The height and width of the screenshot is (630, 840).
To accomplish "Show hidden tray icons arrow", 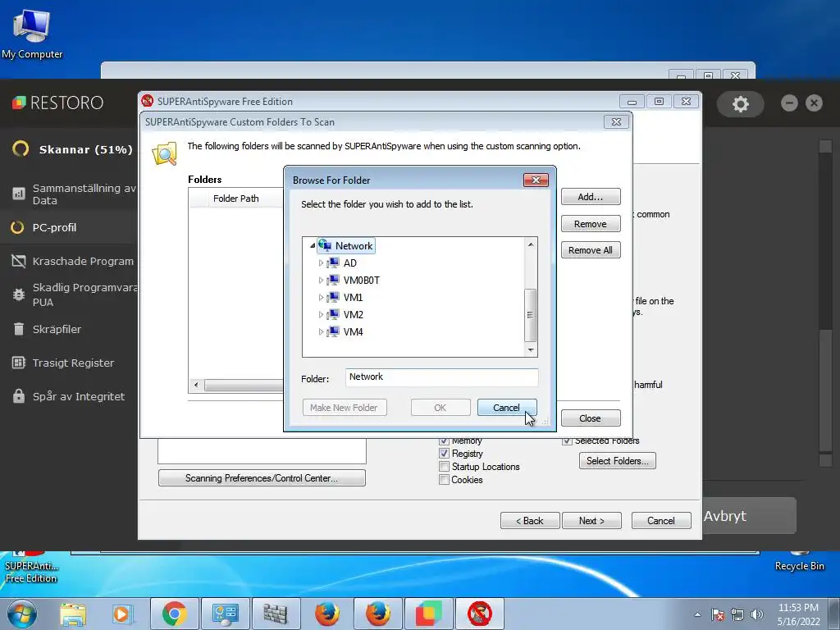I will click(x=697, y=614).
